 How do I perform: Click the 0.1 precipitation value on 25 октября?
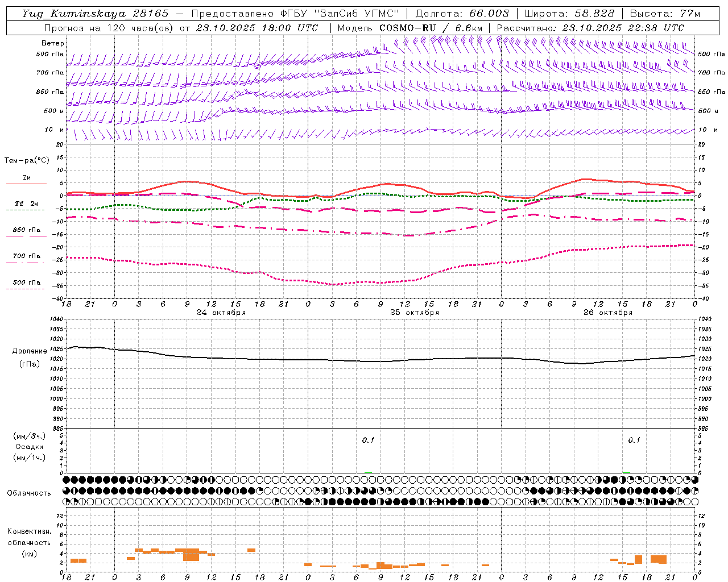tap(368, 440)
